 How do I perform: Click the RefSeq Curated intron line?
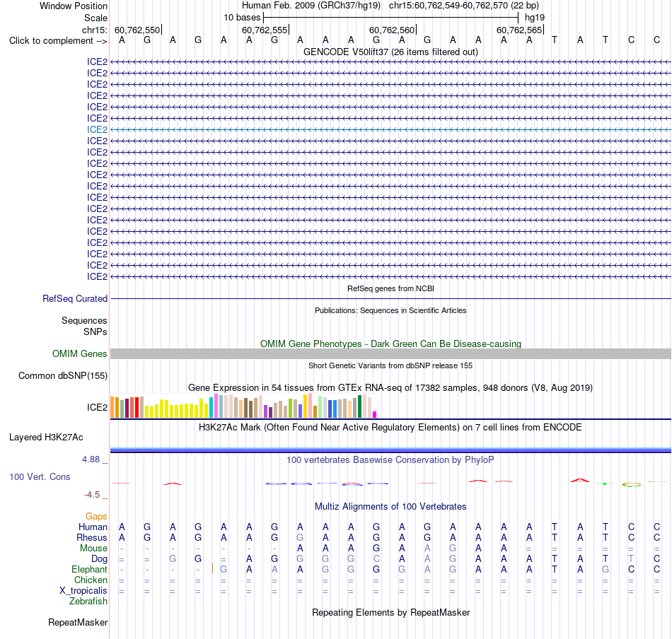pyautogui.click(x=390, y=298)
